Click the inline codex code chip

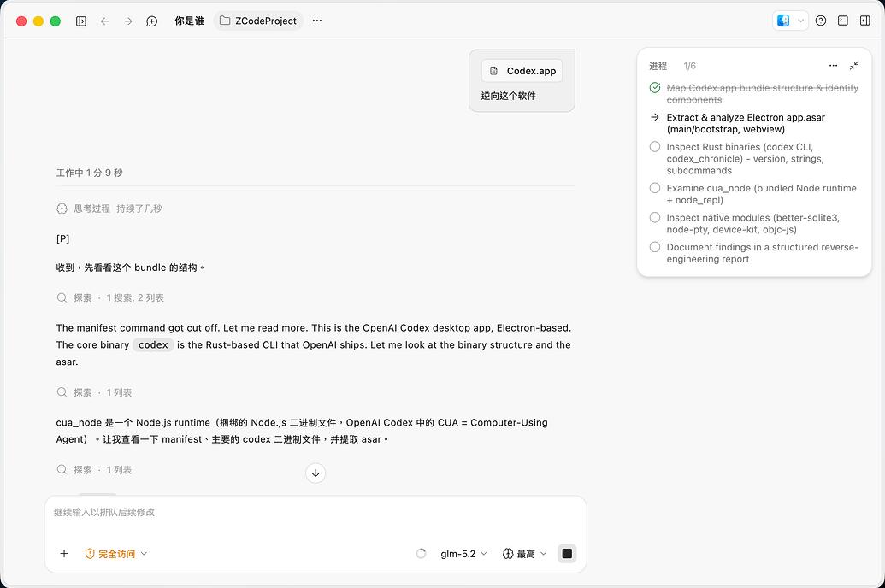click(x=154, y=344)
